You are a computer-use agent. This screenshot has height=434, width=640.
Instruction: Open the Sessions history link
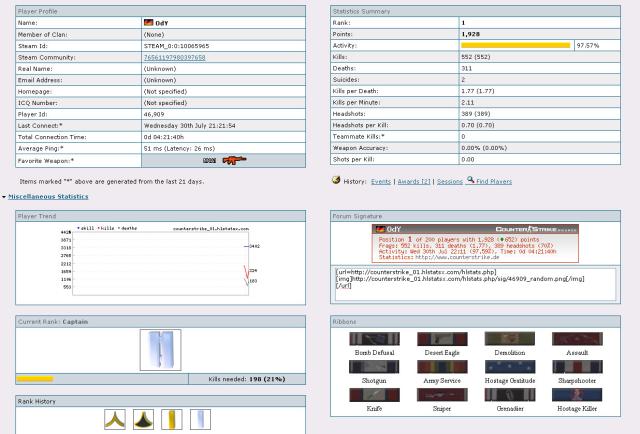tap(448, 180)
